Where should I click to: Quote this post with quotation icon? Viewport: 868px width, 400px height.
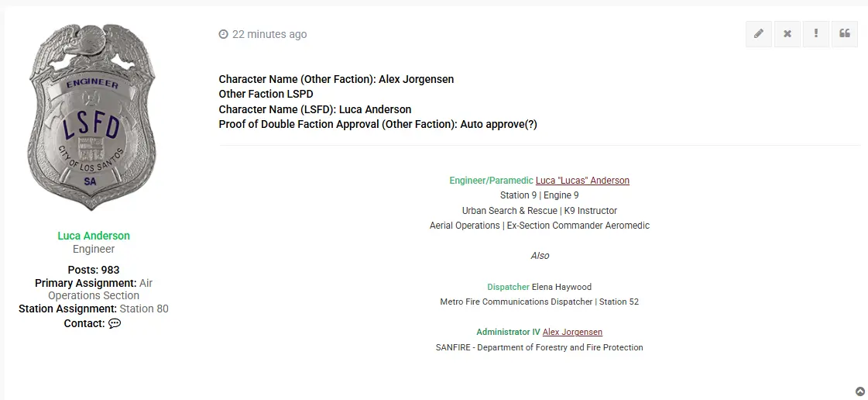[x=845, y=34]
